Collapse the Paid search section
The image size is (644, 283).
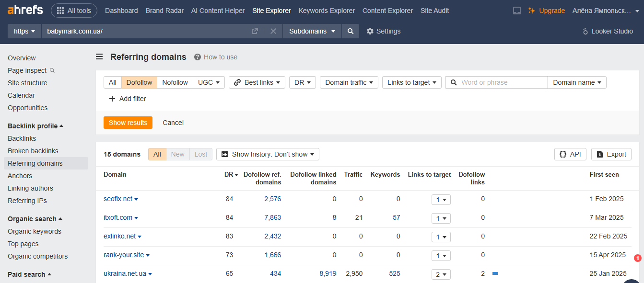[x=29, y=274]
